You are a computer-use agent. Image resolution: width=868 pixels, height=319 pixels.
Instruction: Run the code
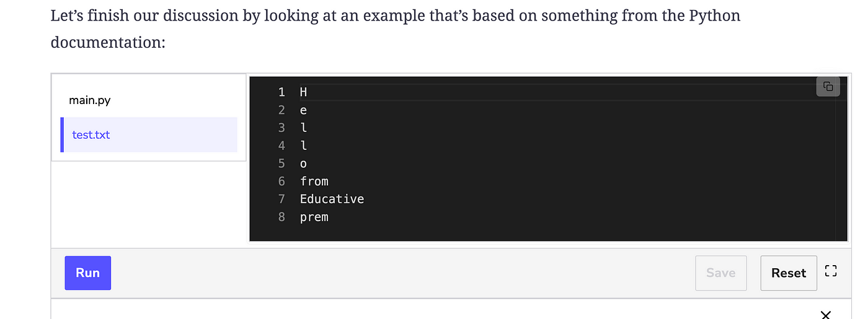(x=87, y=273)
